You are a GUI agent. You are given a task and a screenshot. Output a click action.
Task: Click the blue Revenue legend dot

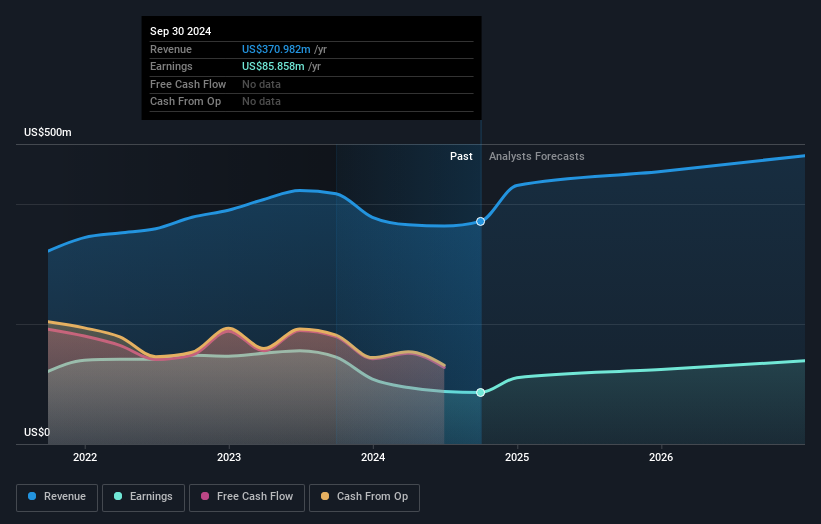coord(32,496)
